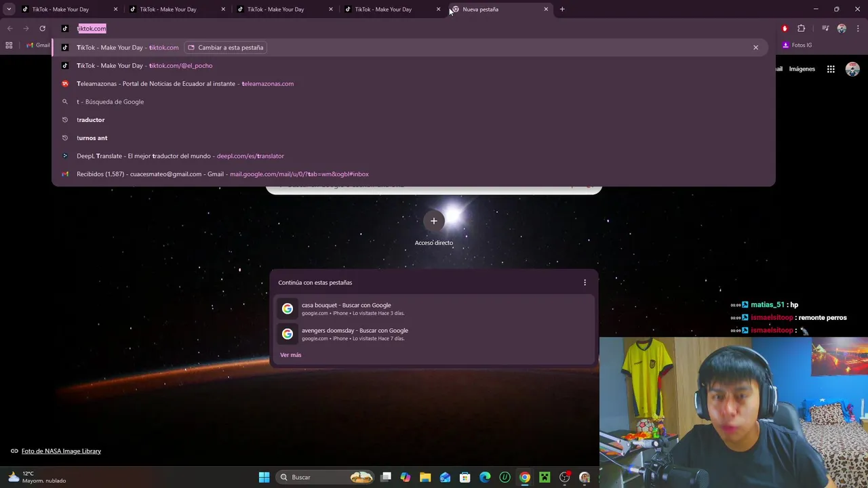This screenshot has height=488, width=868.
Task: Remove the top tiktok.com suggestion
Action: click(x=755, y=47)
